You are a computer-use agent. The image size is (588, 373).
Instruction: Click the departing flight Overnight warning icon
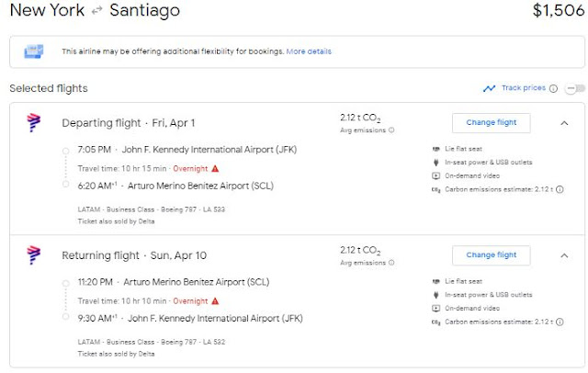point(215,169)
